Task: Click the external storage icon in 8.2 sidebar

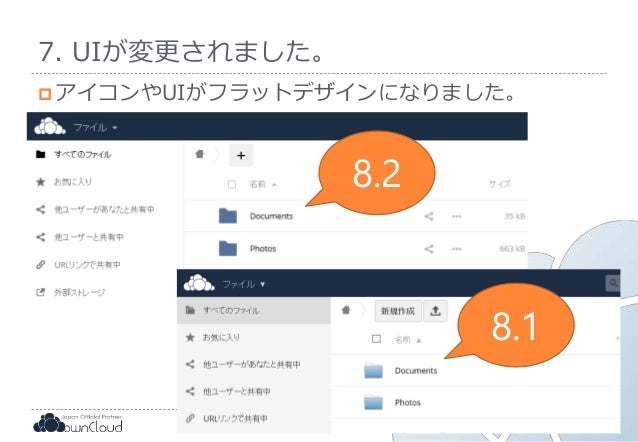Action: (40, 292)
